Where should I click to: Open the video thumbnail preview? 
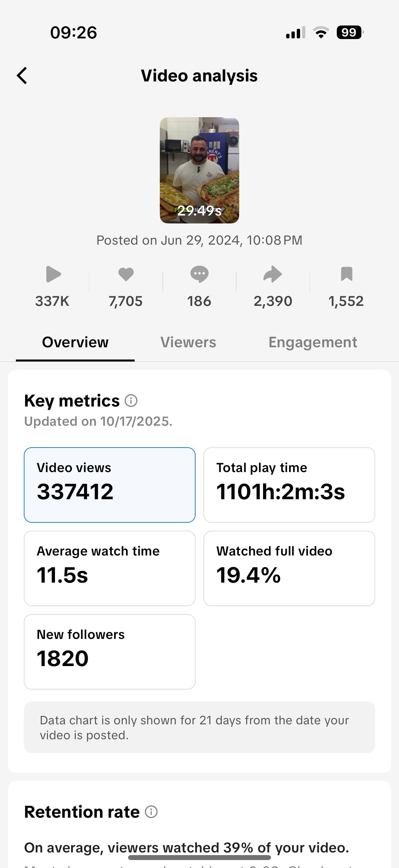coord(199,170)
